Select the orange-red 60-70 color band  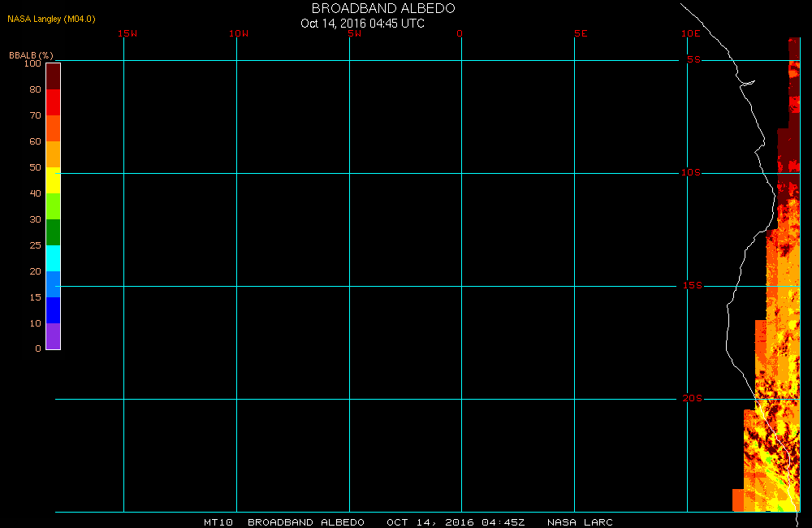point(54,128)
